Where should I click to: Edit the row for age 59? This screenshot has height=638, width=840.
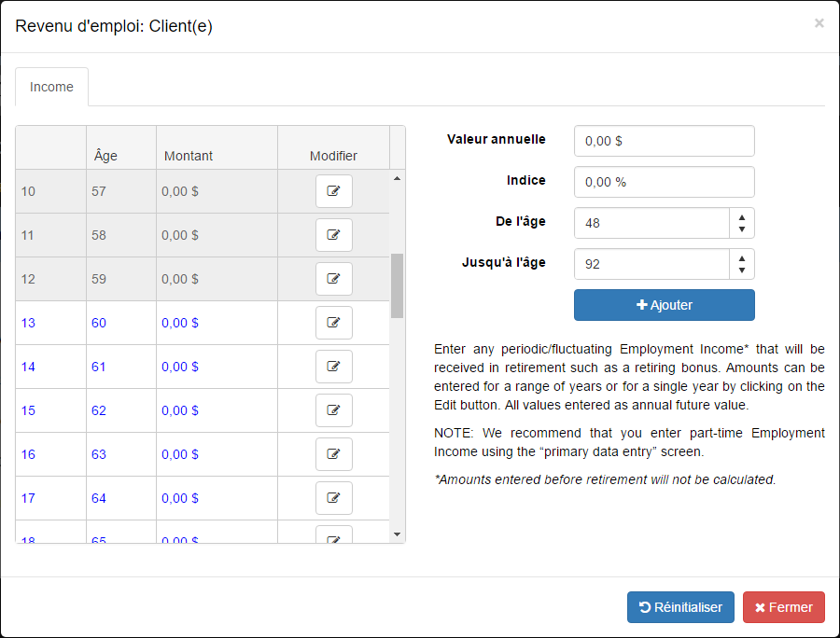(333, 279)
